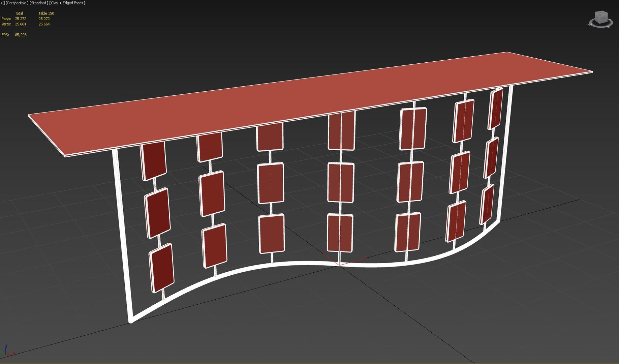Open the [Perspective] viewport label menu
This screenshot has height=364, width=619.
click(x=17, y=3)
